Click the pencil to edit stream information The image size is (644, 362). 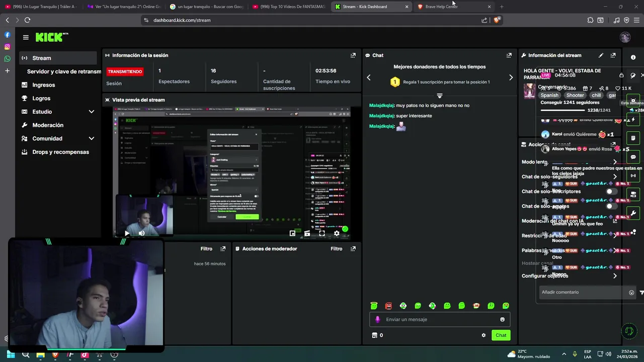[601, 55]
